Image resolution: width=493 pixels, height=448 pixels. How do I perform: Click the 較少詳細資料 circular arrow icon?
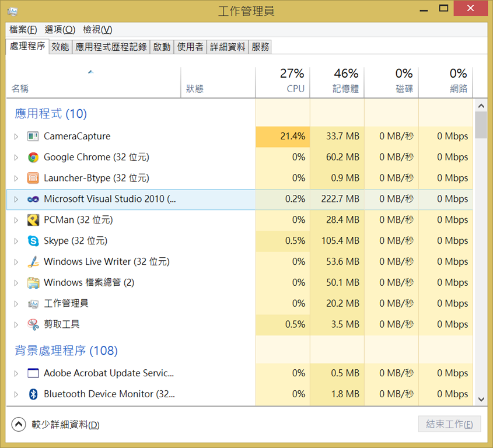coord(19,425)
